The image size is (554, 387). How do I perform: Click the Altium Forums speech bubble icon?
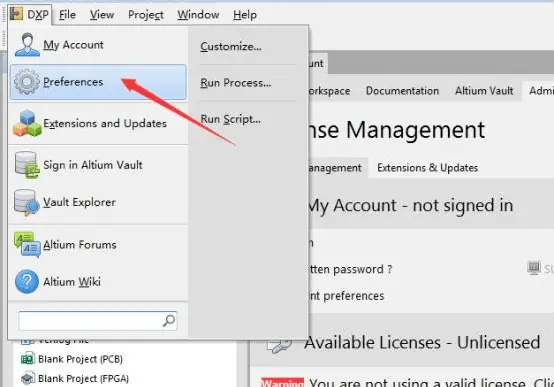tap(27, 245)
